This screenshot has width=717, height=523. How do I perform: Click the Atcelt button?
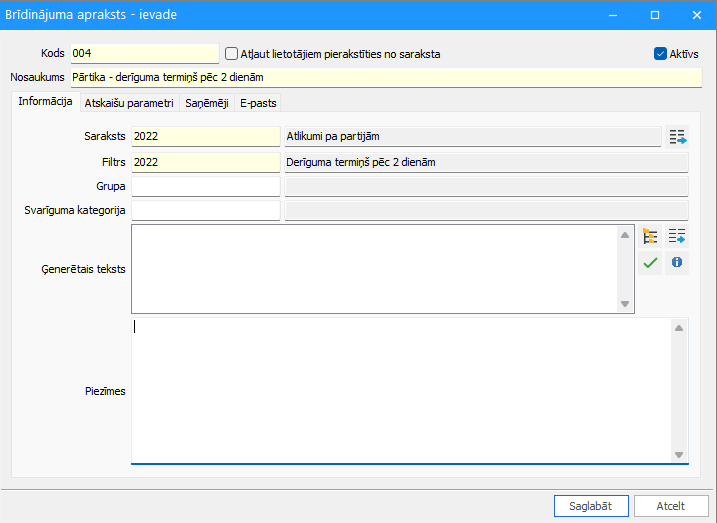coord(671,506)
